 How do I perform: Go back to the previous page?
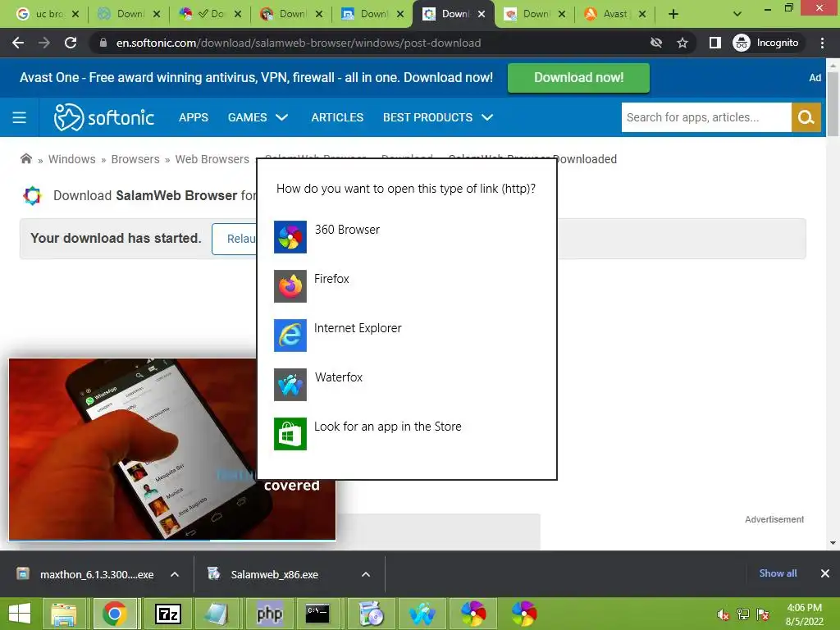pyautogui.click(x=18, y=43)
